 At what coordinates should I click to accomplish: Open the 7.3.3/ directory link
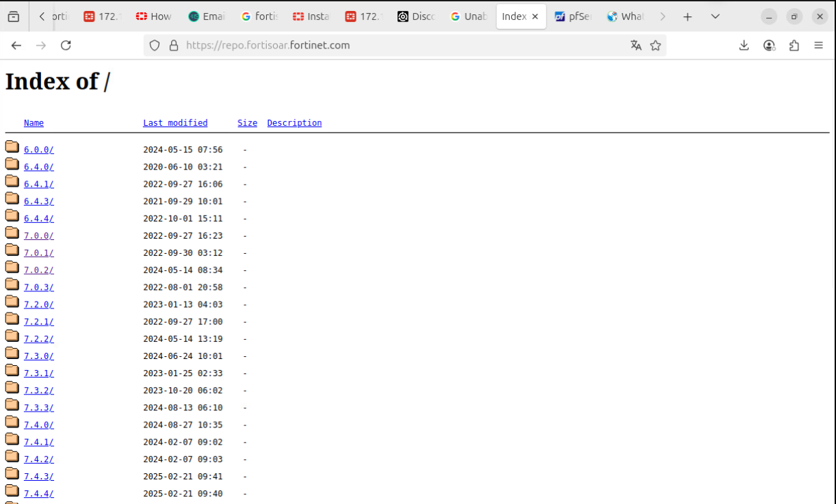coord(39,408)
